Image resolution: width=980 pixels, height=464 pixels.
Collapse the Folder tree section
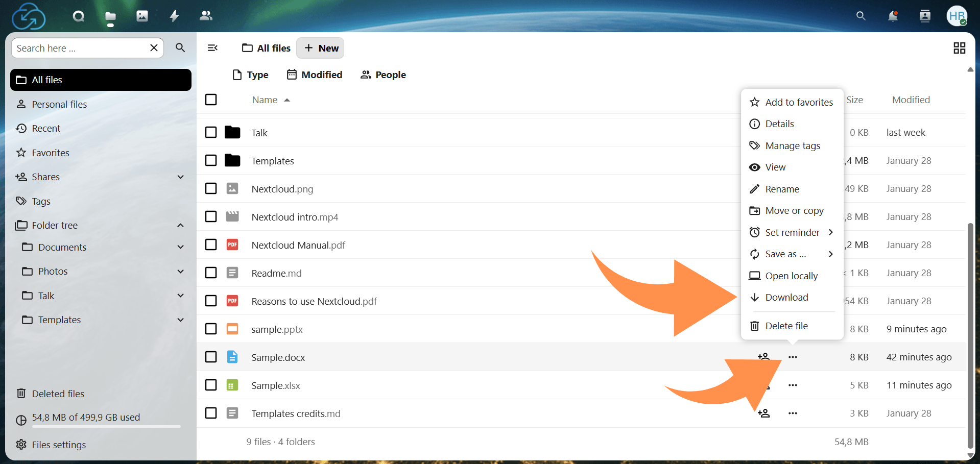click(180, 225)
